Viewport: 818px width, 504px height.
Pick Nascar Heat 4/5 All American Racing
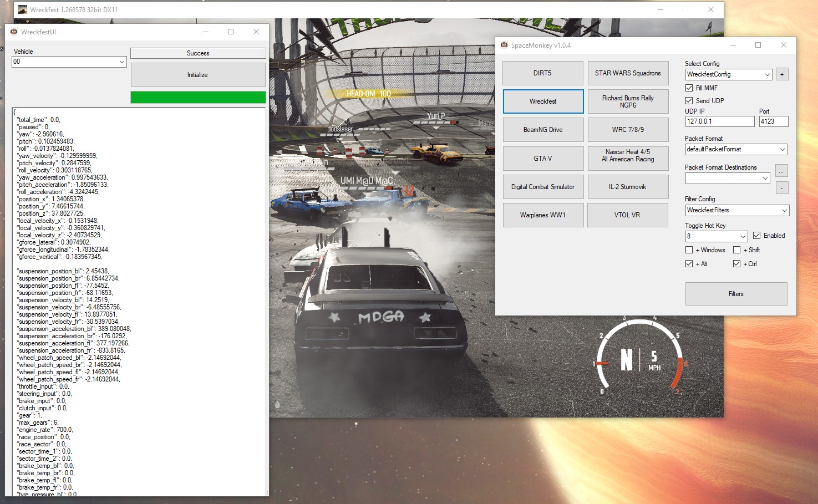(628, 159)
